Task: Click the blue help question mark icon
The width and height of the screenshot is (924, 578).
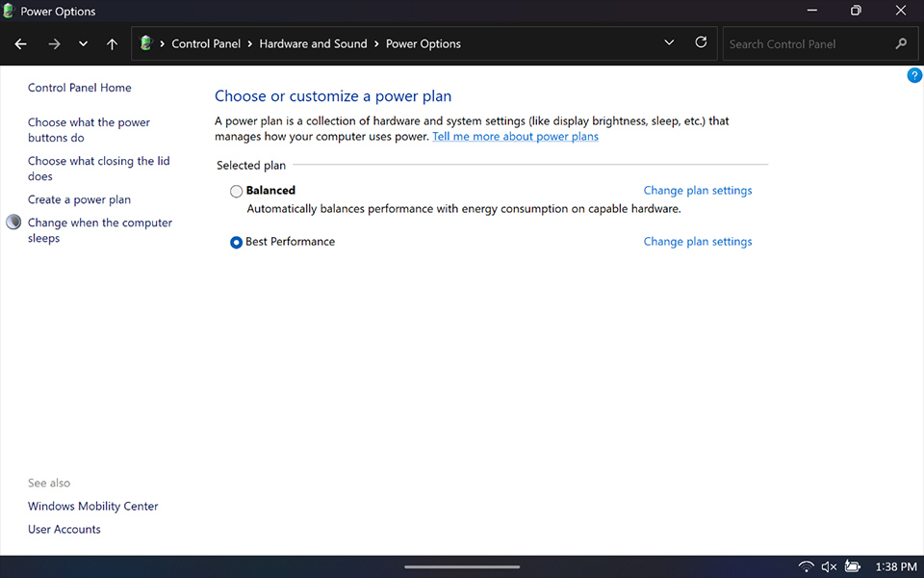Action: tap(914, 76)
